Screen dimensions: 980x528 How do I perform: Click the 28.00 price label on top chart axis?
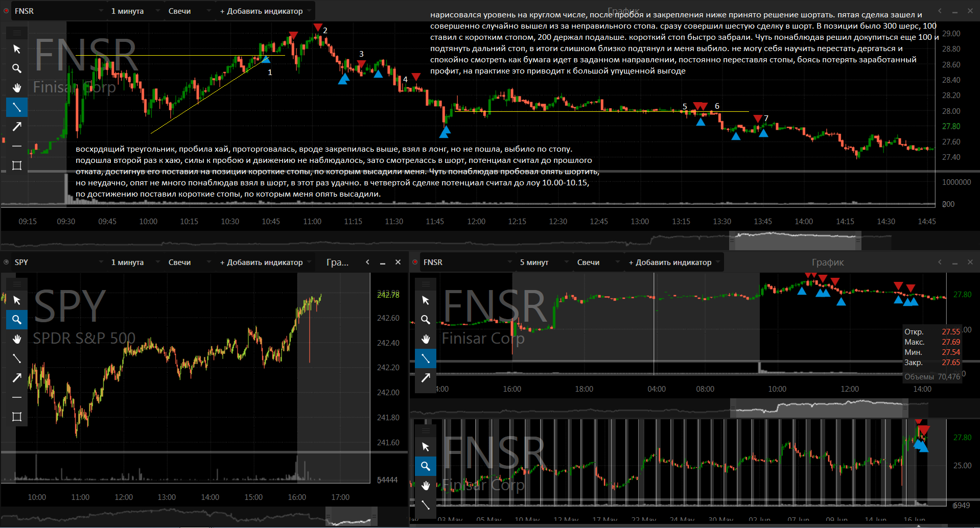(x=951, y=111)
